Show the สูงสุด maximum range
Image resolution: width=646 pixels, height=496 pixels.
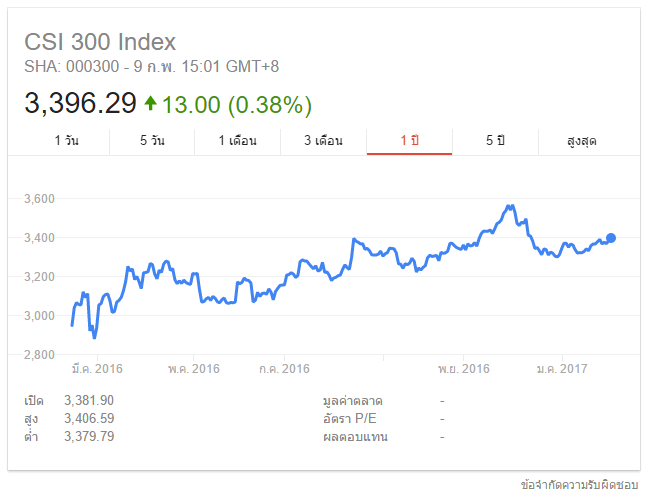(581, 141)
